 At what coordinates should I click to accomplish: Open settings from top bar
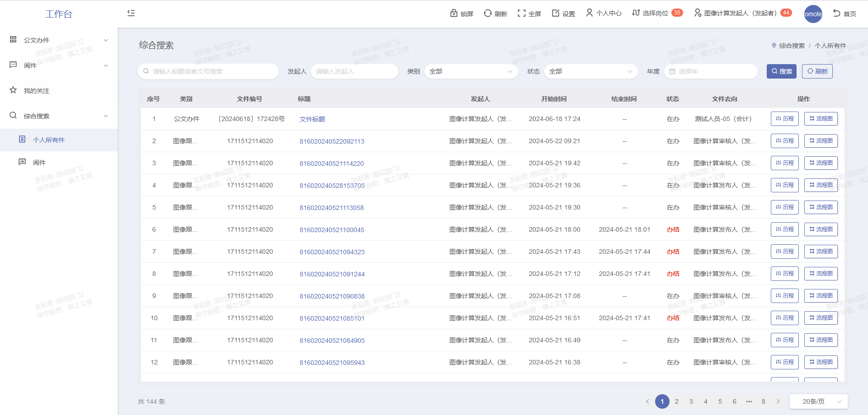pos(563,14)
